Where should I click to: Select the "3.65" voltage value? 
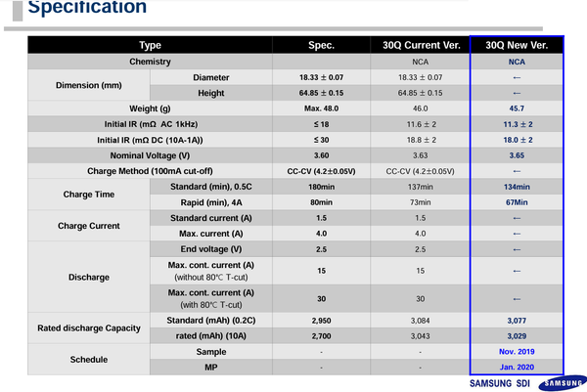click(517, 155)
